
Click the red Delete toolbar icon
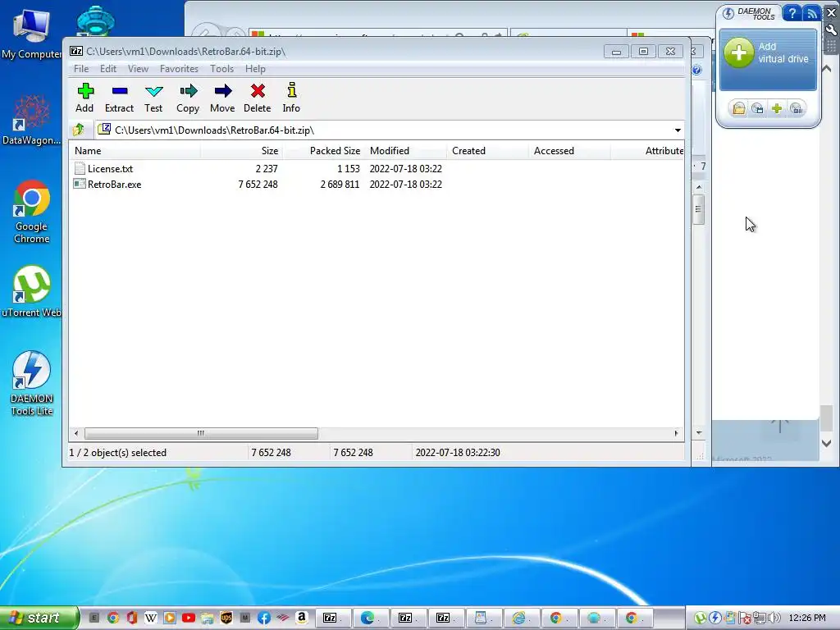(257, 98)
